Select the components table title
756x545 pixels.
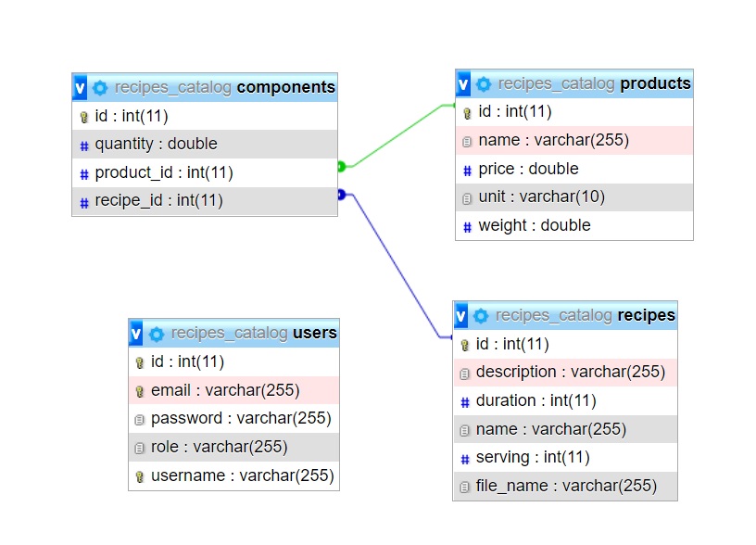coord(285,87)
